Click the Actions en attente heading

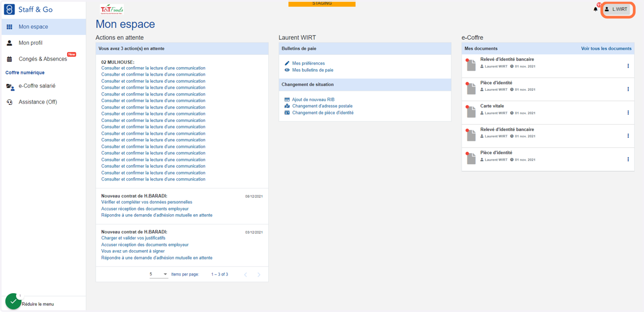click(120, 38)
